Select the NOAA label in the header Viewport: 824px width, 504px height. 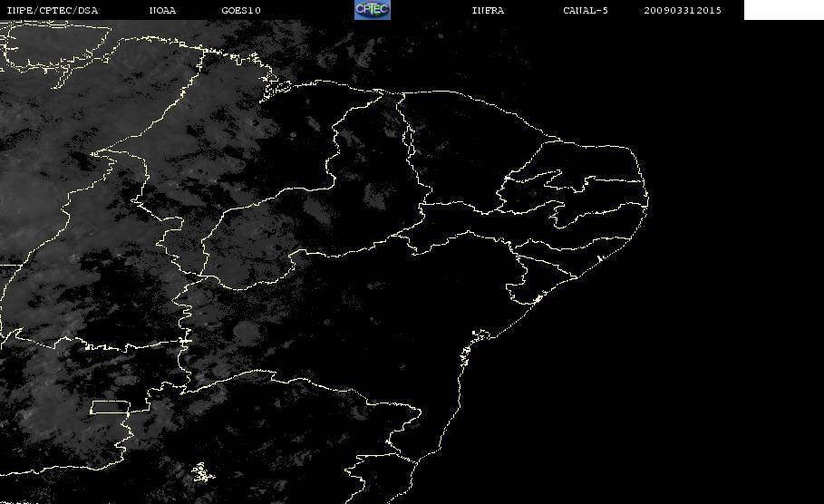click(x=162, y=10)
